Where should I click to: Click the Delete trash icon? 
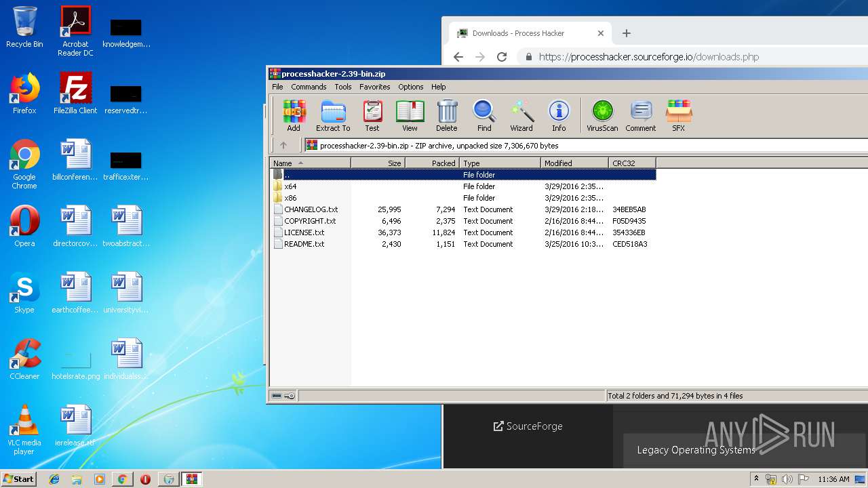(x=446, y=115)
